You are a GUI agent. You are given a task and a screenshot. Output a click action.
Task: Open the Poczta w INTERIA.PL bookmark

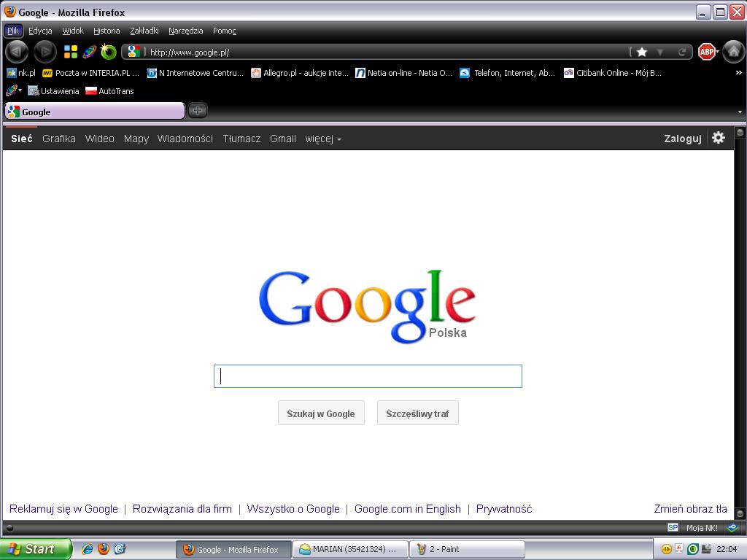[91, 73]
